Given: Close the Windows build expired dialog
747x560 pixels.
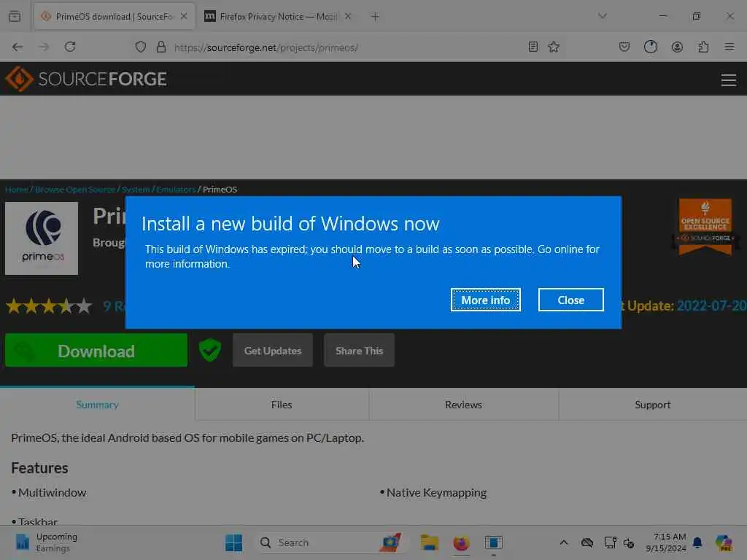Looking at the screenshot, I should [570, 300].
